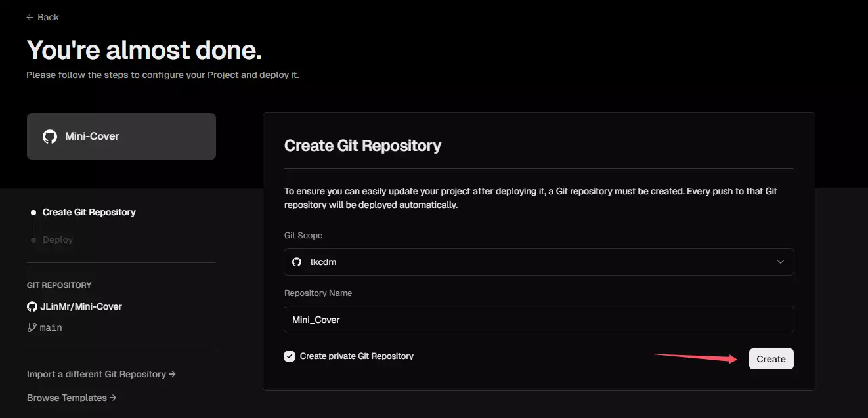Open the JLinMr/Mini-Cover repository link
This screenshot has width=868, height=418.
click(x=81, y=306)
